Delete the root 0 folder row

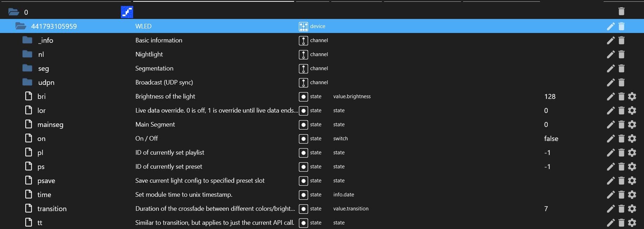coord(621,12)
